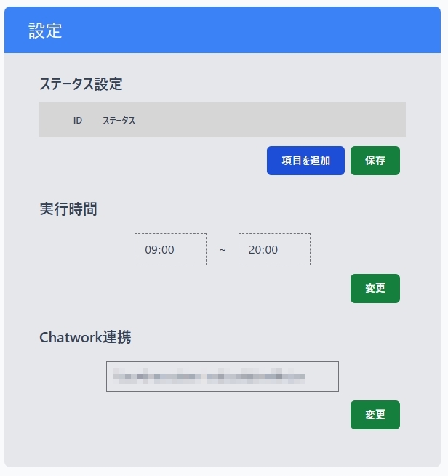
Task: Click the ステータス設定 section heading
Action: [81, 84]
